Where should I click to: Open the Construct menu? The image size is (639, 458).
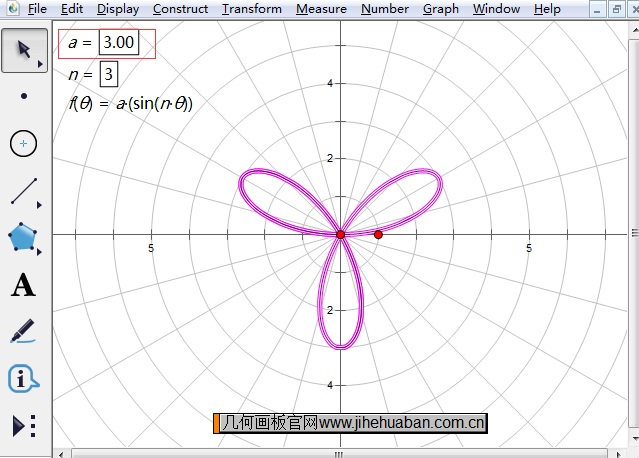[181, 9]
